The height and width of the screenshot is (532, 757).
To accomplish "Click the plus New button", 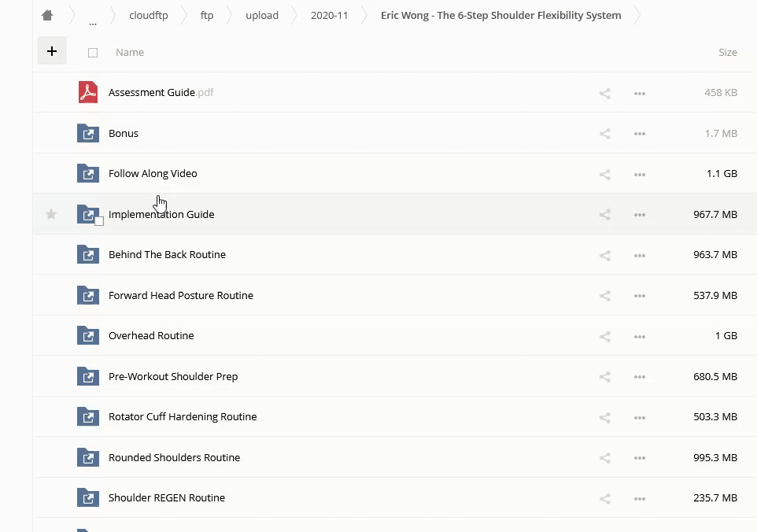I will pyautogui.click(x=52, y=50).
